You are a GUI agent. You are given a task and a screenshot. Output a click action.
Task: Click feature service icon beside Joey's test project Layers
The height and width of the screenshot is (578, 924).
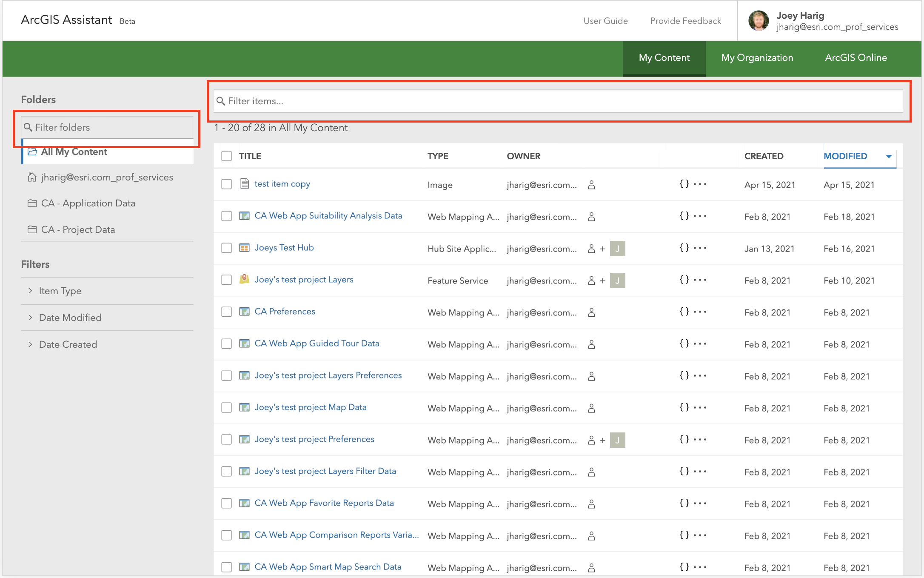coord(244,279)
